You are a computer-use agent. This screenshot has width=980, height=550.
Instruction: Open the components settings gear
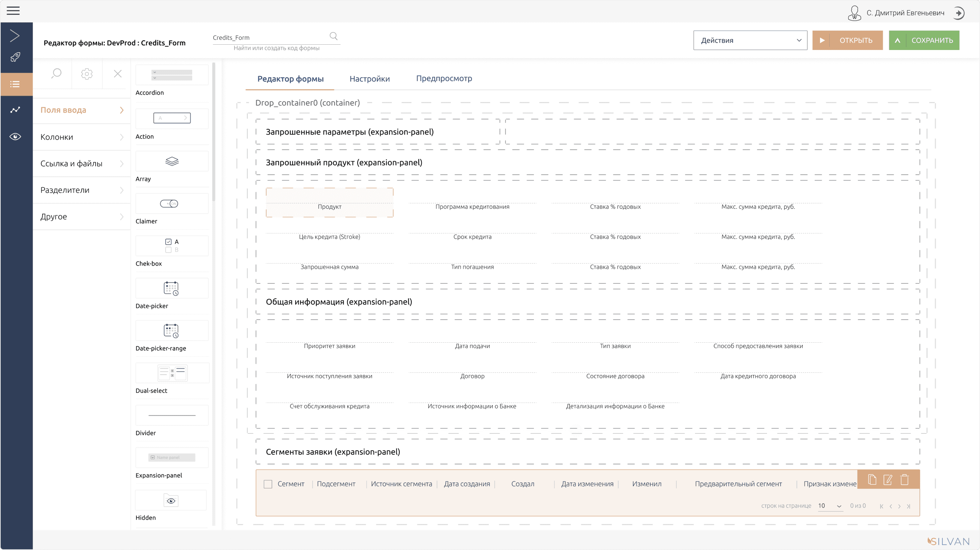pos(87,73)
